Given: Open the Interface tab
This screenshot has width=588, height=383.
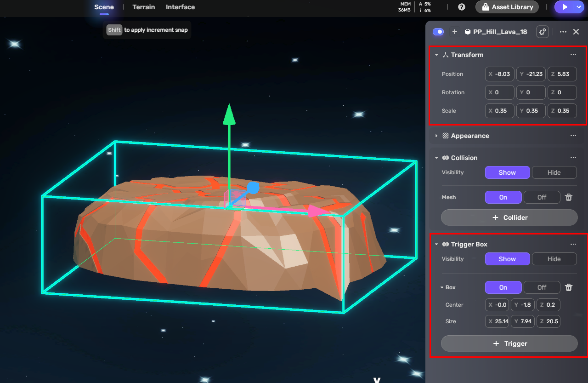Looking at the screenshot, I should [180, 7].
